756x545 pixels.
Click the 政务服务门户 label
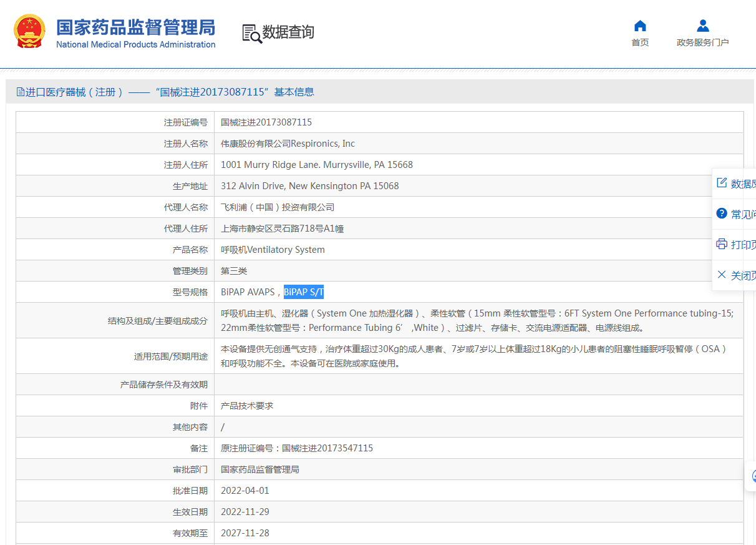point(703,42)
